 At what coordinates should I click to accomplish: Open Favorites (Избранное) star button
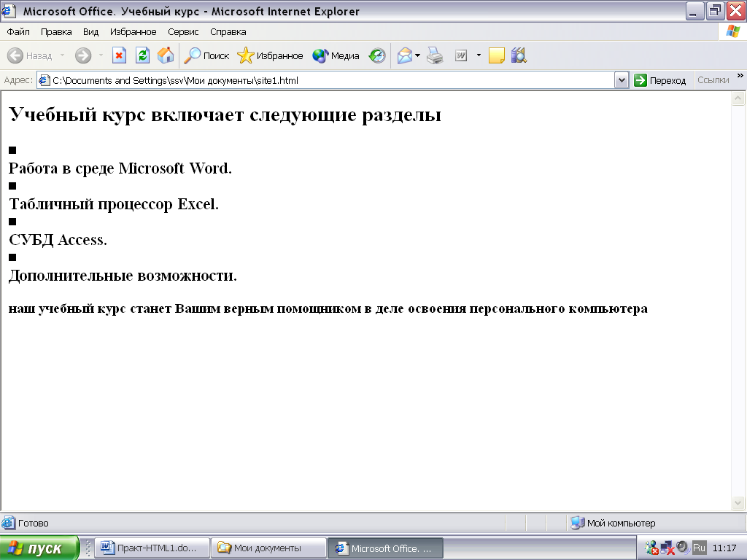(270, 55)
